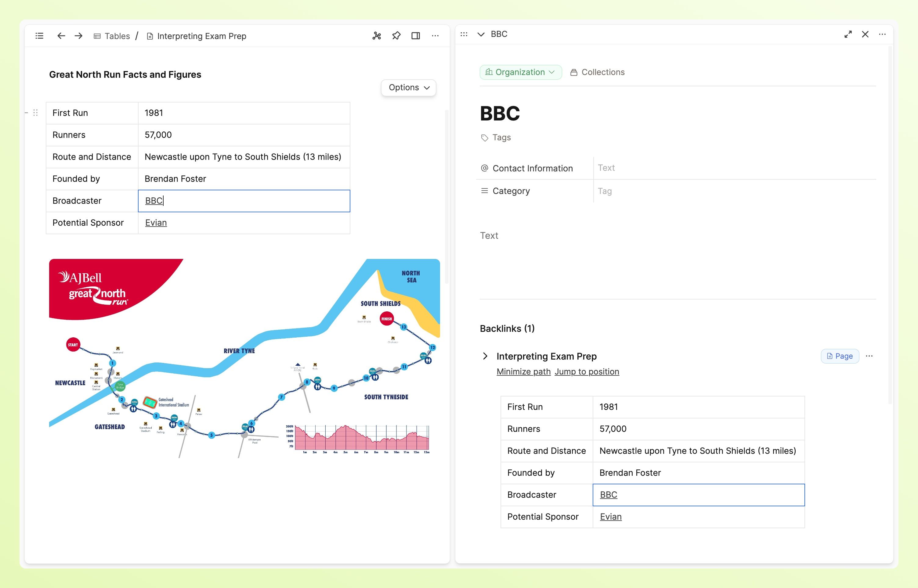Click Minimize path link

[x=523, y=371]
